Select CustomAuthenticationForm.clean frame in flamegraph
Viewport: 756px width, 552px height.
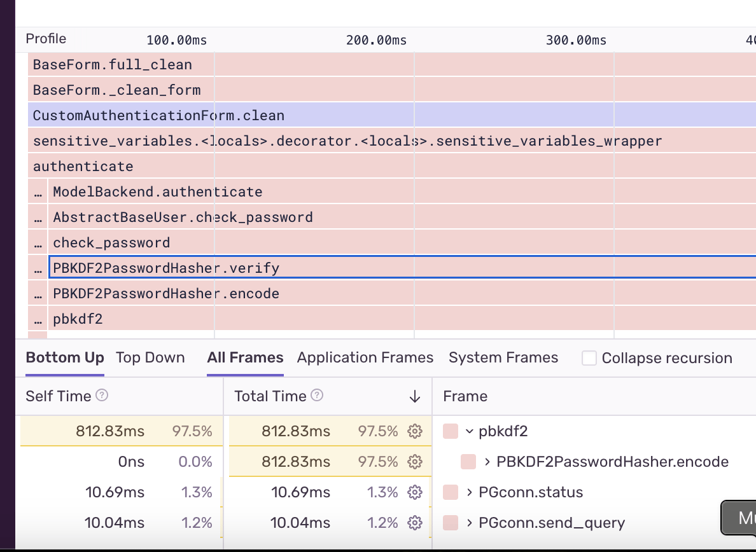click(x=382, y=116)
